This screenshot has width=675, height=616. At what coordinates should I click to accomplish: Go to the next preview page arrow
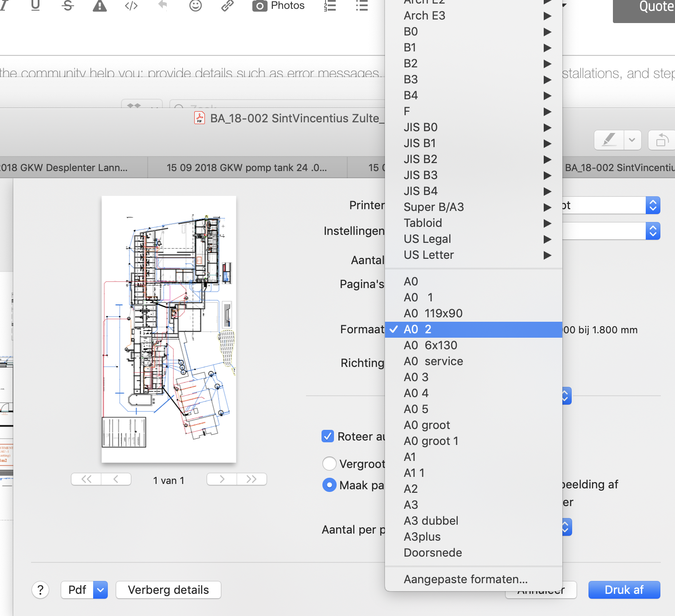221,479
